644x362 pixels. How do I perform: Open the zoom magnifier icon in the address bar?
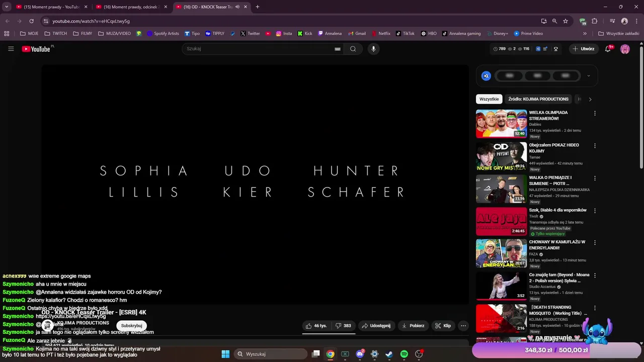click(554, 21)
